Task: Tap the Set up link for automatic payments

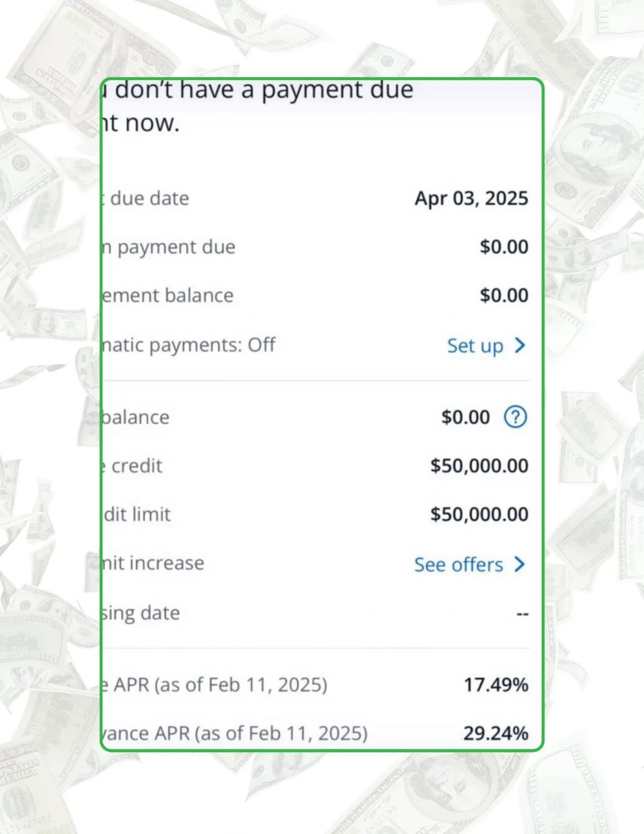Action: (x=475, y=346)
